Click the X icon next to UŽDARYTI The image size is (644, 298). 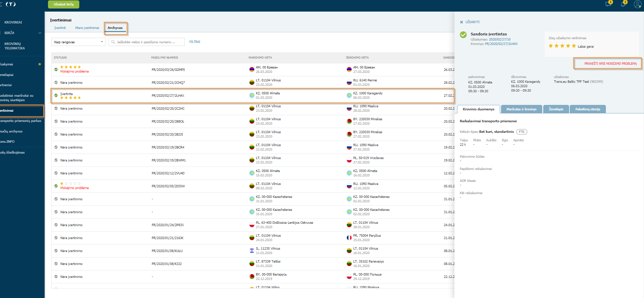(x=462, y=22)
